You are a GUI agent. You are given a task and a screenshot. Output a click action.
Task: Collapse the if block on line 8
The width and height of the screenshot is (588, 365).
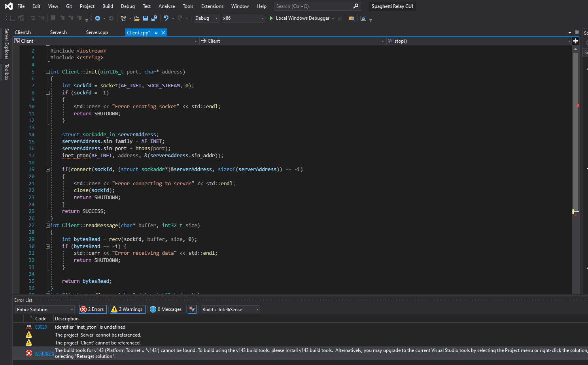(x=48, y=93)
